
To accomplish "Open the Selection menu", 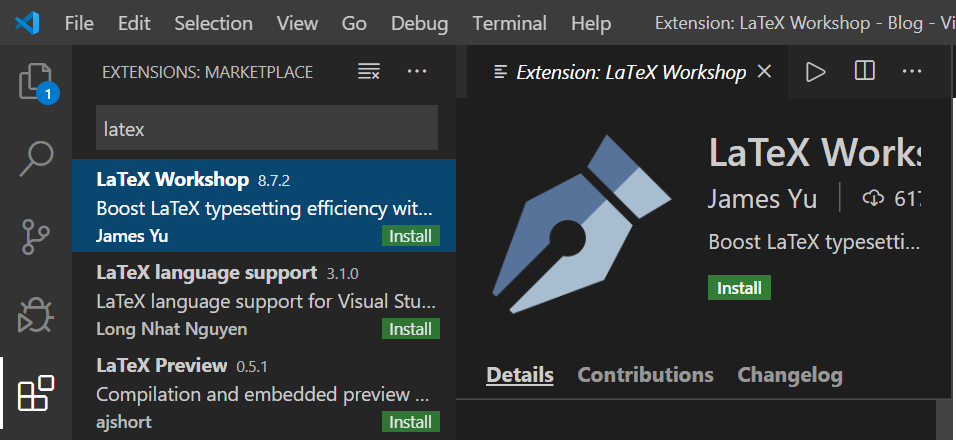I will [213, 23].
